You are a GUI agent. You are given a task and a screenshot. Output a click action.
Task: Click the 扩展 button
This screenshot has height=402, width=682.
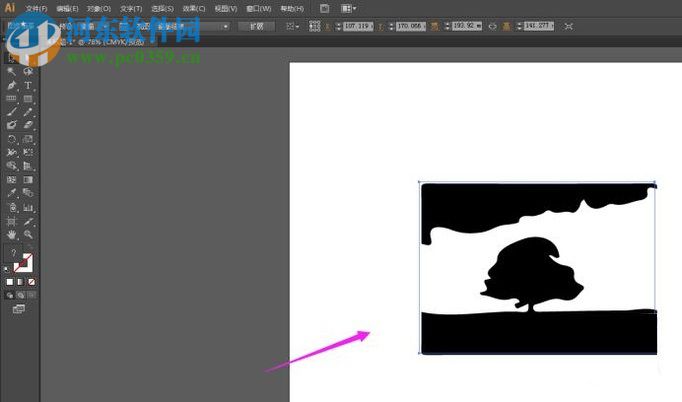tap(256, 26)
